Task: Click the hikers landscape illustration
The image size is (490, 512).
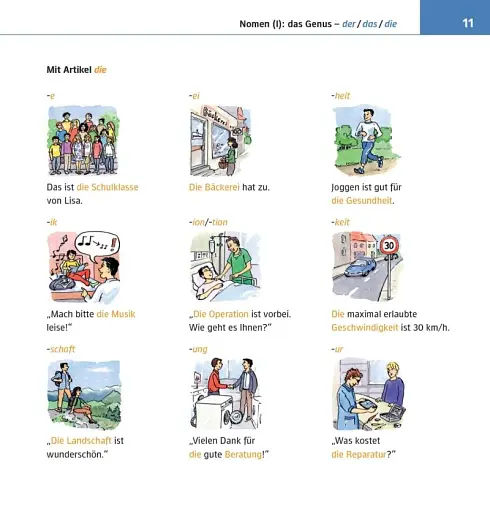Action: point(84,394)
